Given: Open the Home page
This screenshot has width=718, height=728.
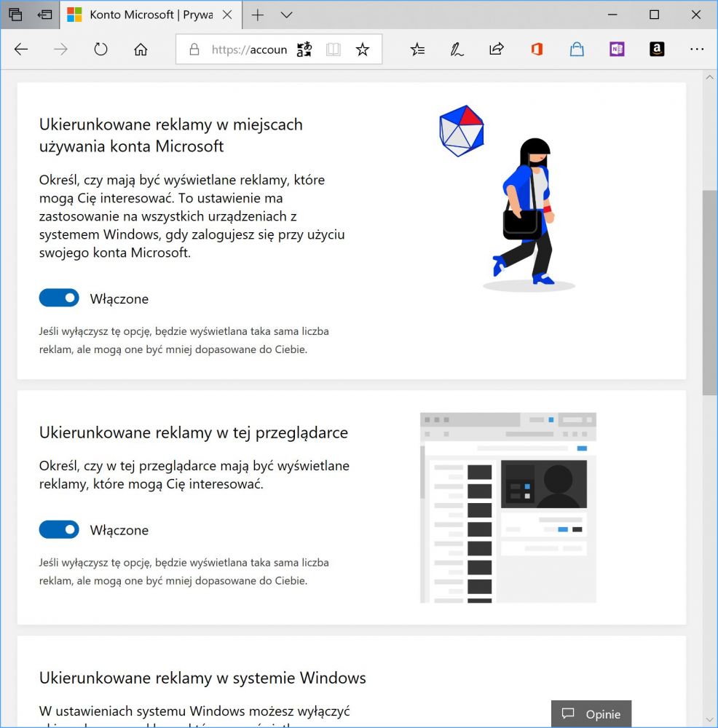Looking at the screenshot, I should (141, 50).
